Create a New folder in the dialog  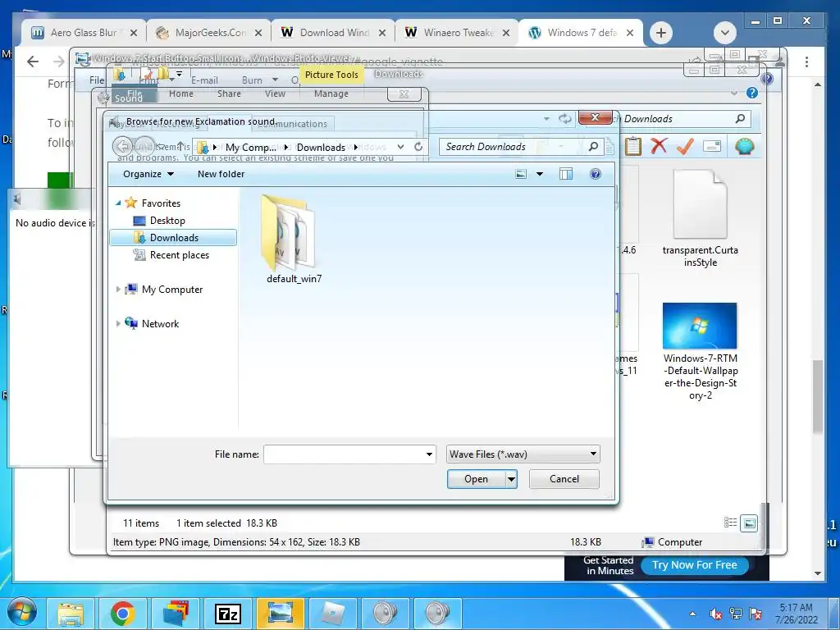221,174
